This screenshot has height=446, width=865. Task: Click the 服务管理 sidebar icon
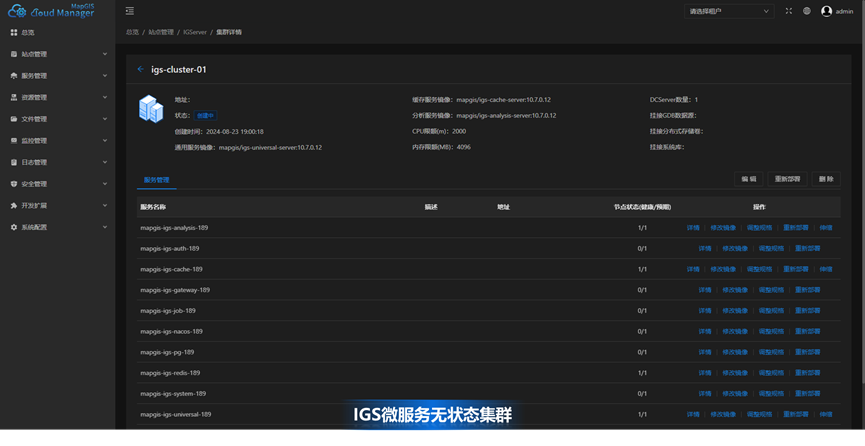pyautogui.click(x=14, y=76)
